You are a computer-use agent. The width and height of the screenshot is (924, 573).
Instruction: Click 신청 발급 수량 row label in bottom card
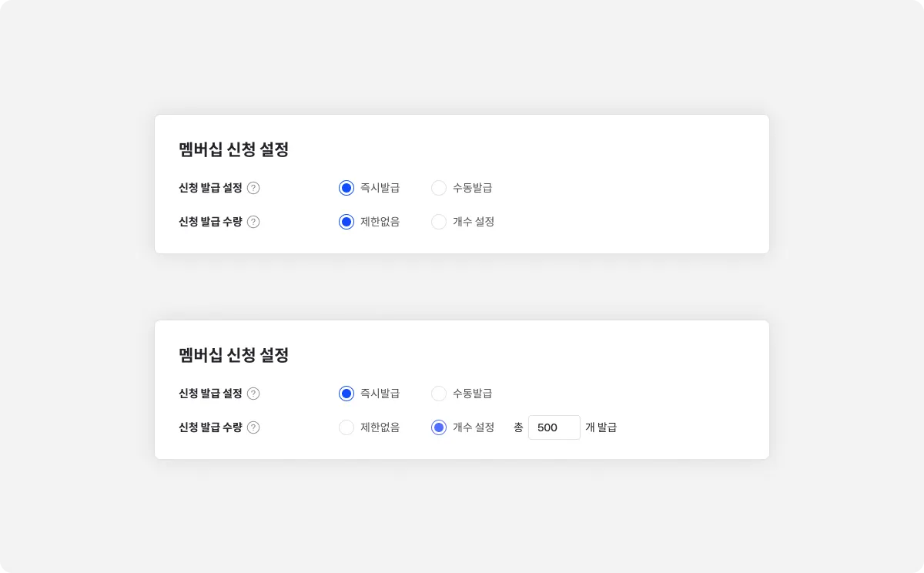pyautogui.click(x=210, y=427)
